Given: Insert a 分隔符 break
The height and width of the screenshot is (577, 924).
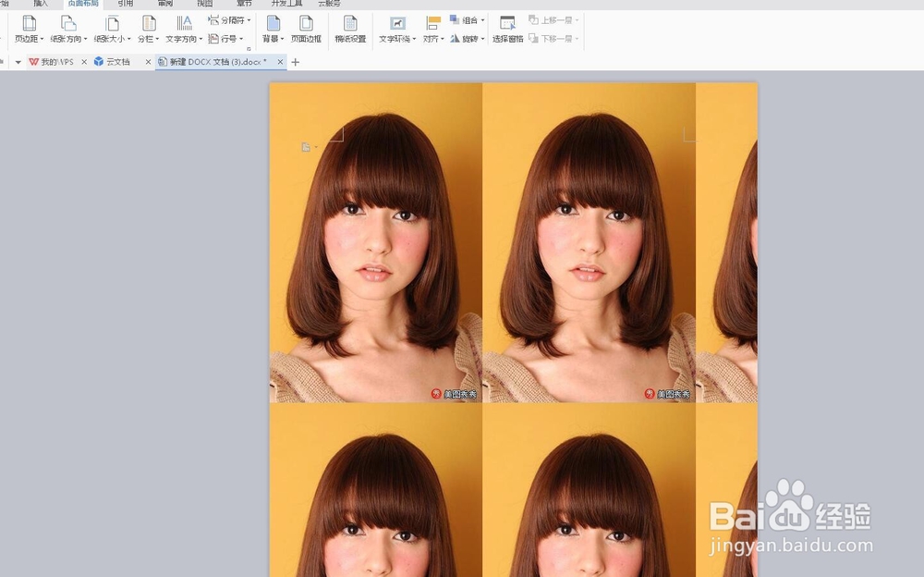Looking at the screenshot, I should [228, 20].
